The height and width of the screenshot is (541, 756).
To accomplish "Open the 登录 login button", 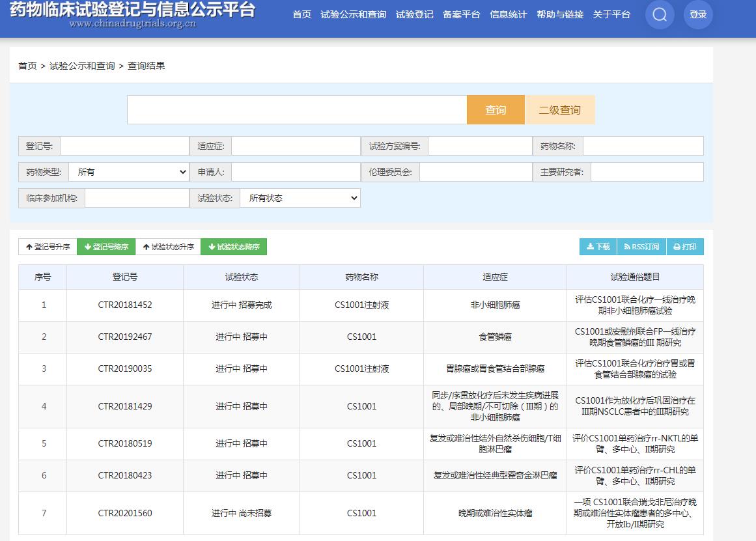I will tap(697, 15).
